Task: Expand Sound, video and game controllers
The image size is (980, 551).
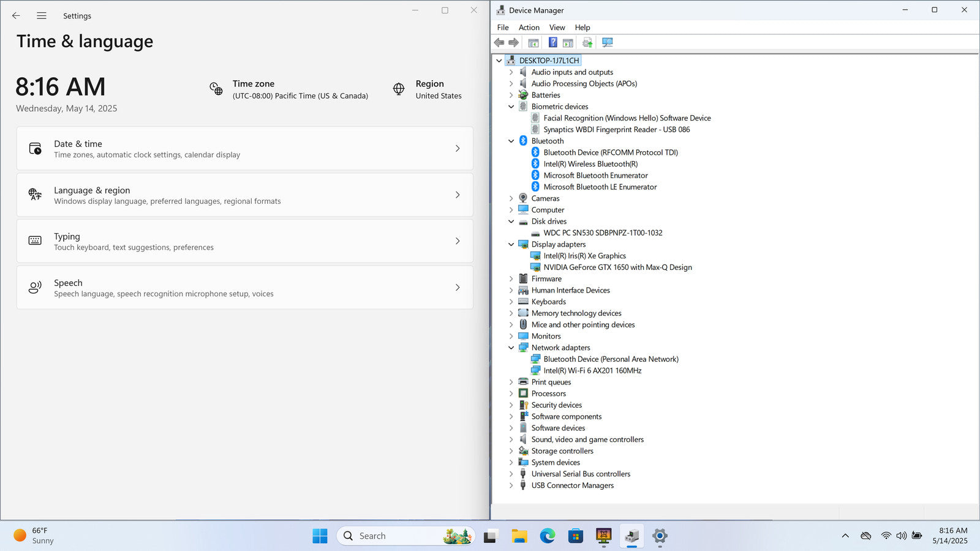Action: 511,440
